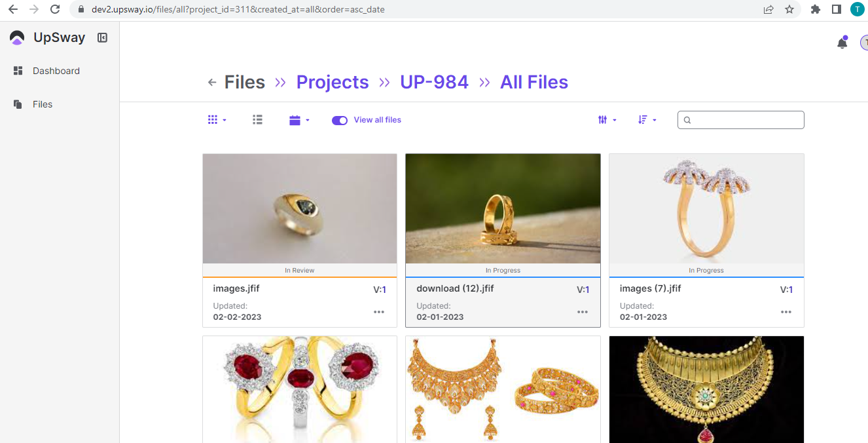The image size is (868, 443).
Task: Collapse the sidebar panel icon
Action: point(102,38)
